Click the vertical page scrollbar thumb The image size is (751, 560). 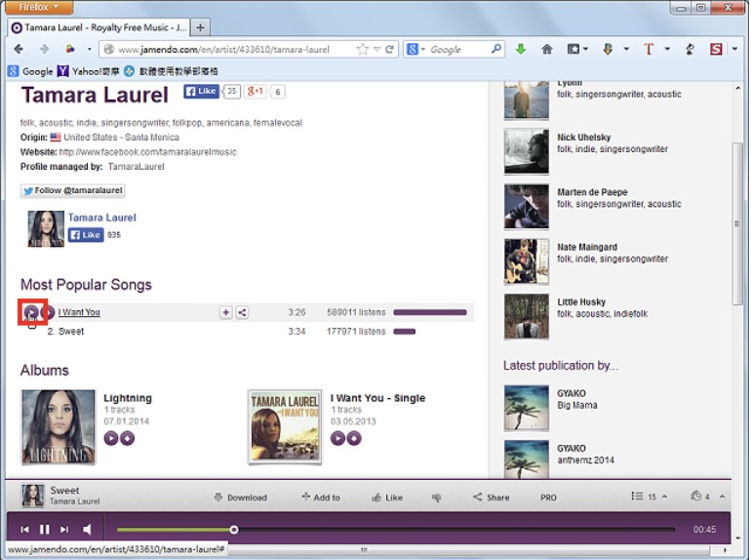(x=737, y=224)
